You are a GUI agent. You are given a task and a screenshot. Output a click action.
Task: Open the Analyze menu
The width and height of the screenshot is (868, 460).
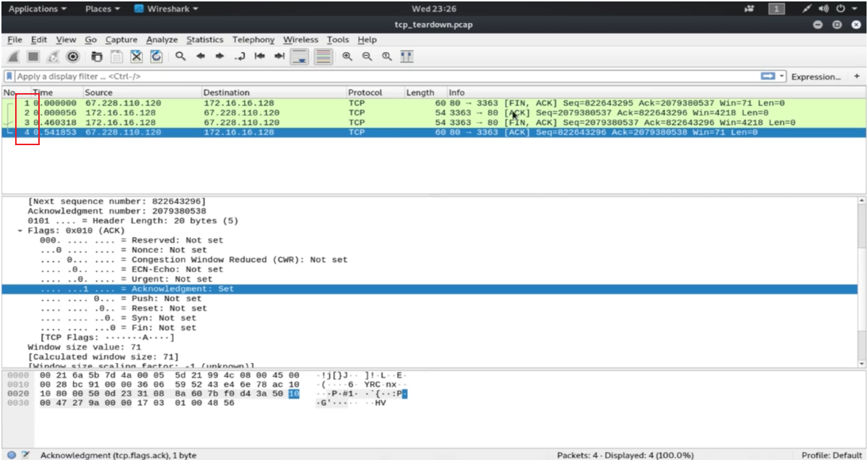[162, 40]
